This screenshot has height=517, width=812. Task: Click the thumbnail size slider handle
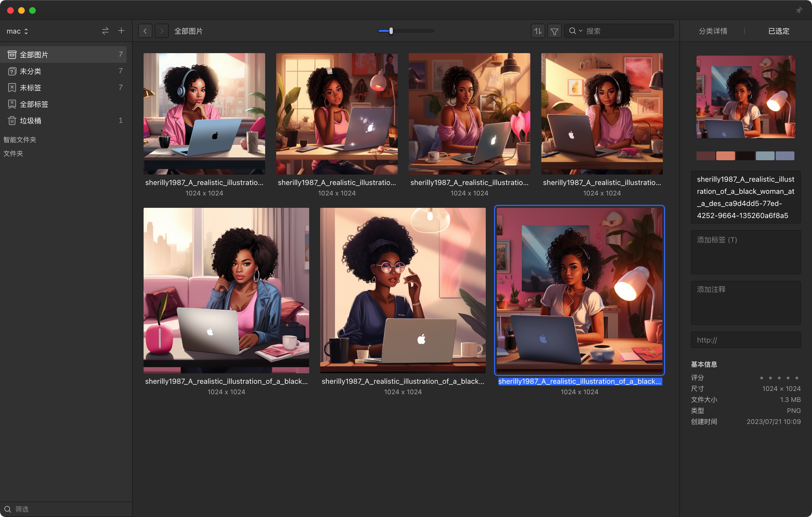click(391, 31)
